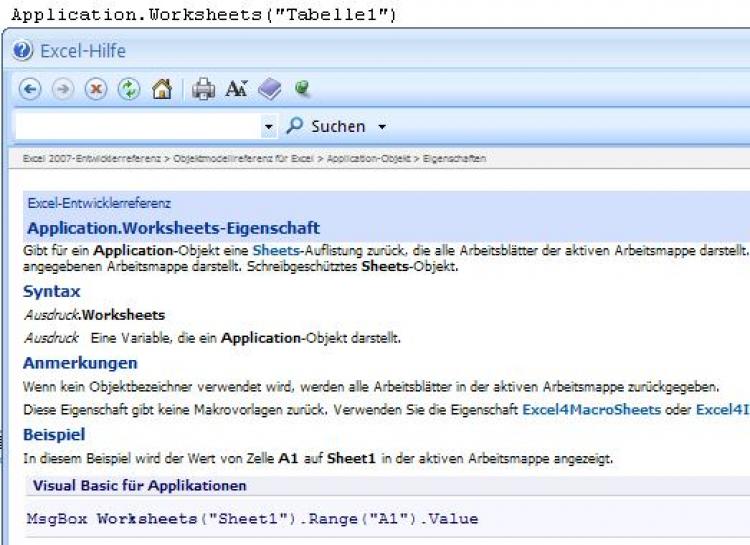Screen dimensions: 750x545
Task: Change font size with the AA icon
Action: 236,89
